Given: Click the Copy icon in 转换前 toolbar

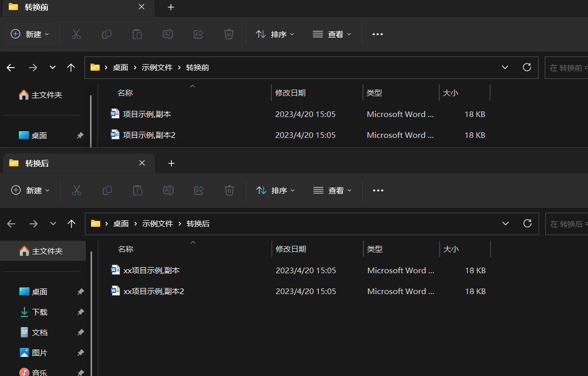Looking at the screenshot, I should pyautogui.click(x=106, y=34).
